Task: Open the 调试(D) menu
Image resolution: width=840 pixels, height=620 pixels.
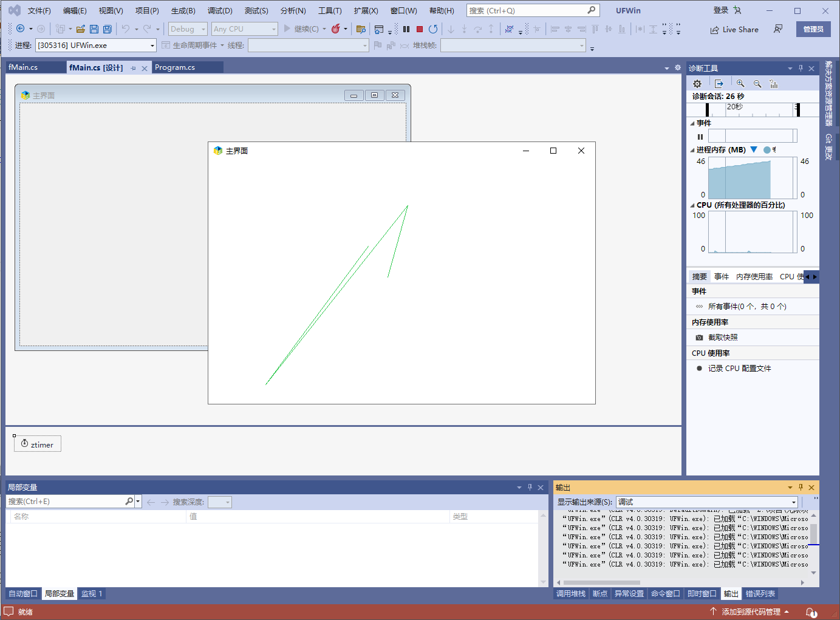Action: click(220, 11)
